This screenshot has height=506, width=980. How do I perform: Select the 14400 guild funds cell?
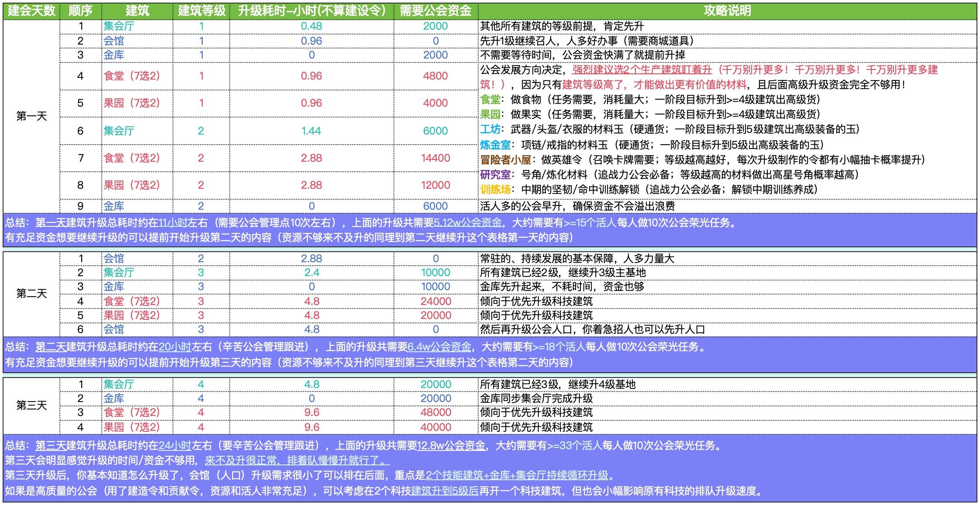(435, 158)
